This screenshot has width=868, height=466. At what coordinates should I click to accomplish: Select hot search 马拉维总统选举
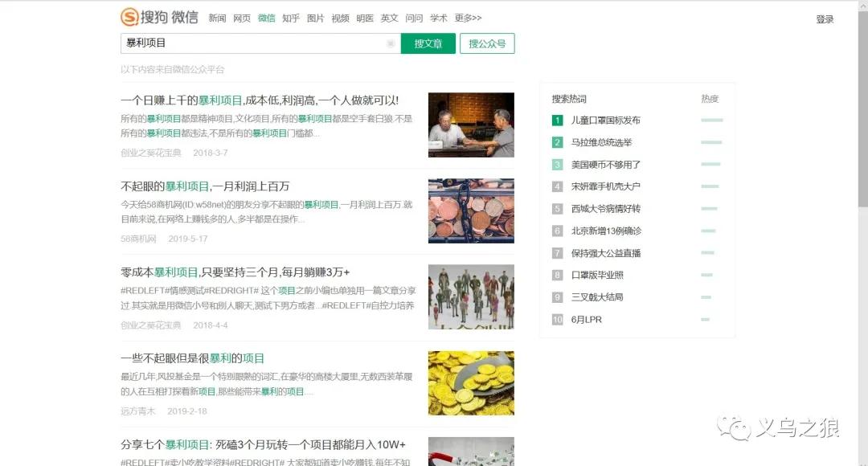601,142
